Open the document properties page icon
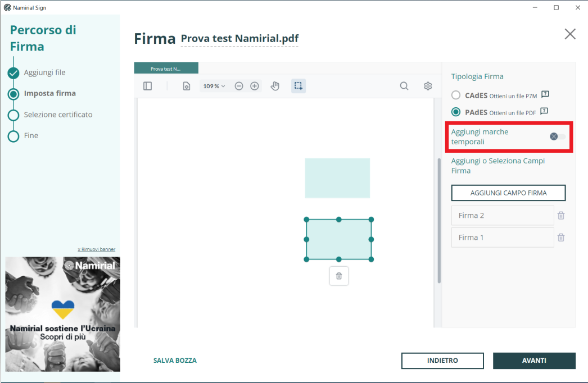 (x=187, y=86)
